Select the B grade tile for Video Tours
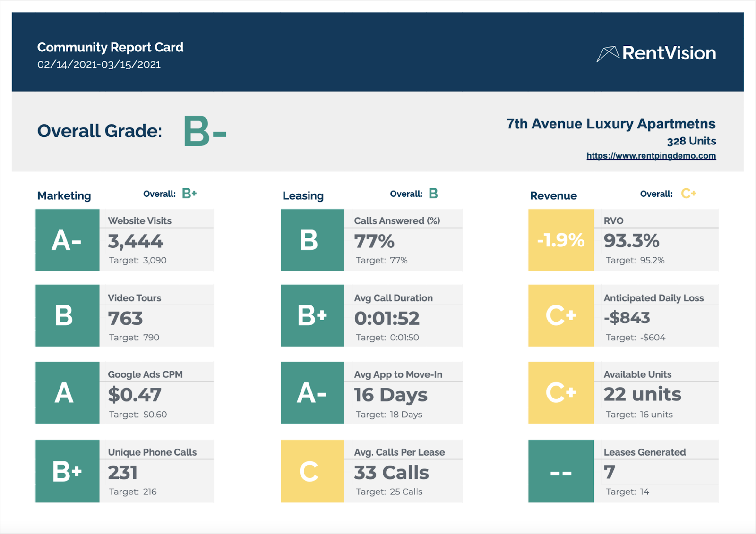The width and height of the screenshot is (756, 534). [68, 315]
